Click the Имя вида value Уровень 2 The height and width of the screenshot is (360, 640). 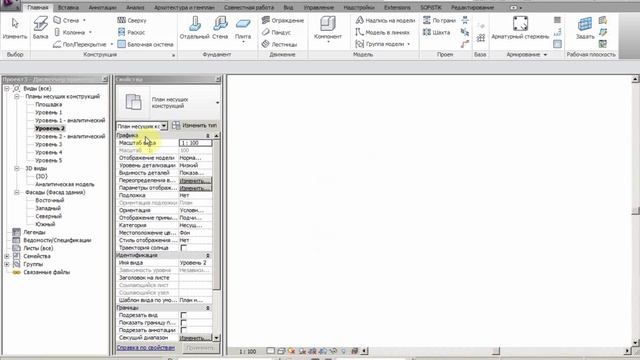tap(196, 263)
